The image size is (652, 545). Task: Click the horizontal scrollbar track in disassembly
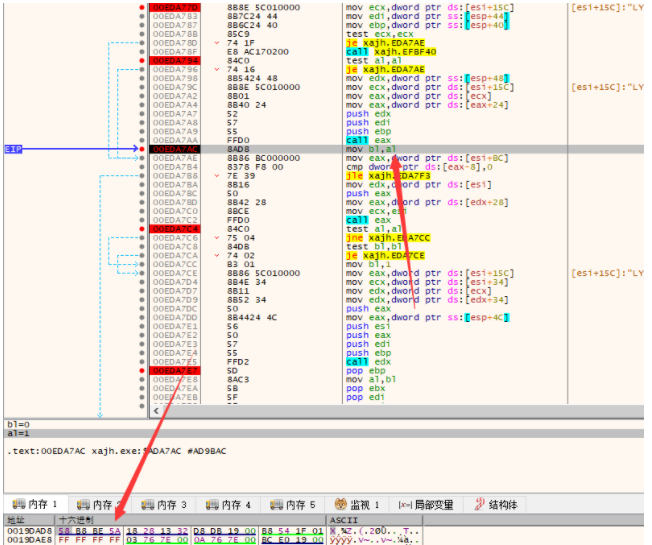[403, 411]
